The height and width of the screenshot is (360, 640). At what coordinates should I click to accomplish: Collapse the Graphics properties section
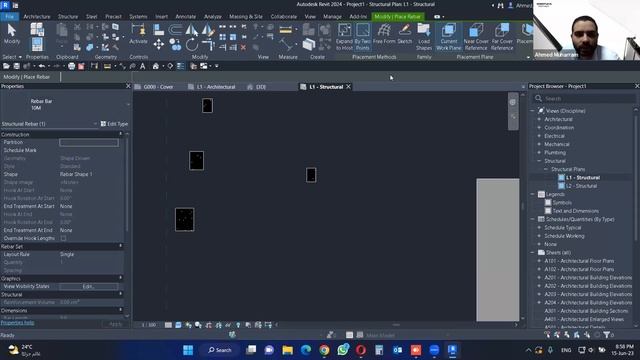tap(120, 278)
